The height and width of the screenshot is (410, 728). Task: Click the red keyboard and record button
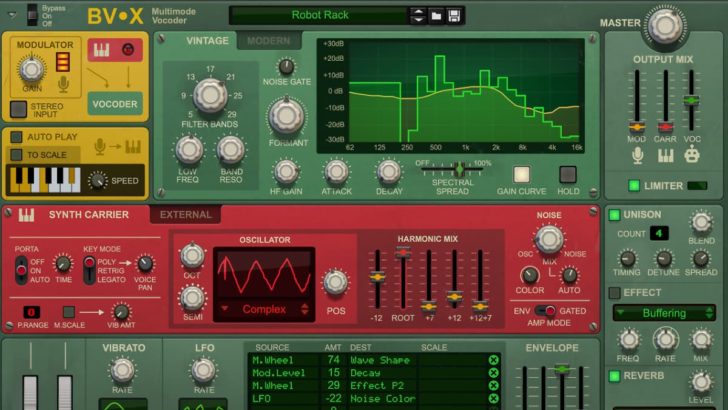115,50
